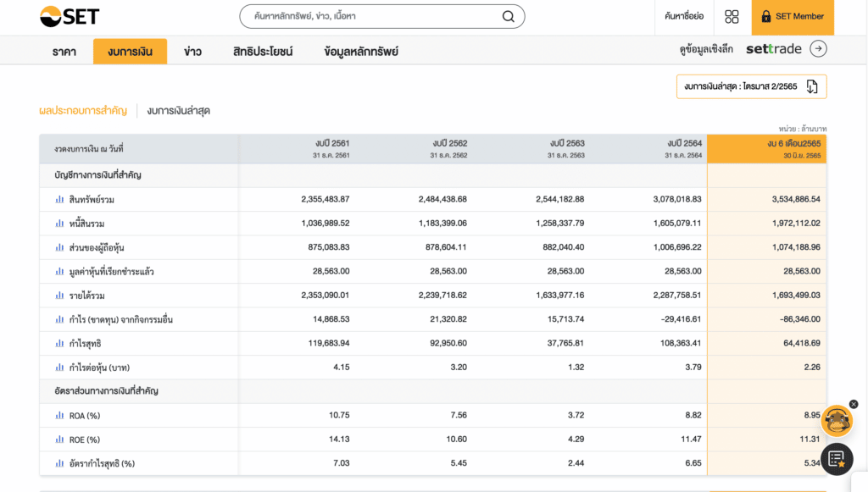Viewport: 868px width, 492px height.
Task: Open chart icon for ROA (%)
Action: [60, 415]
